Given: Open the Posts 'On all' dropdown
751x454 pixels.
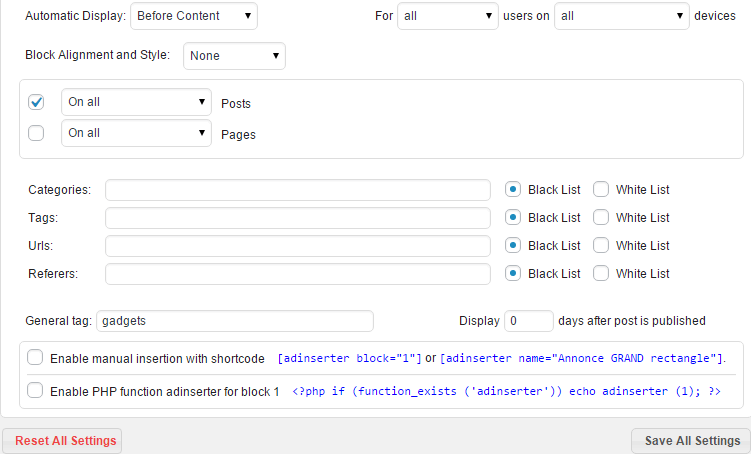Looking at the screenshot, I should (x=137, y=102).
